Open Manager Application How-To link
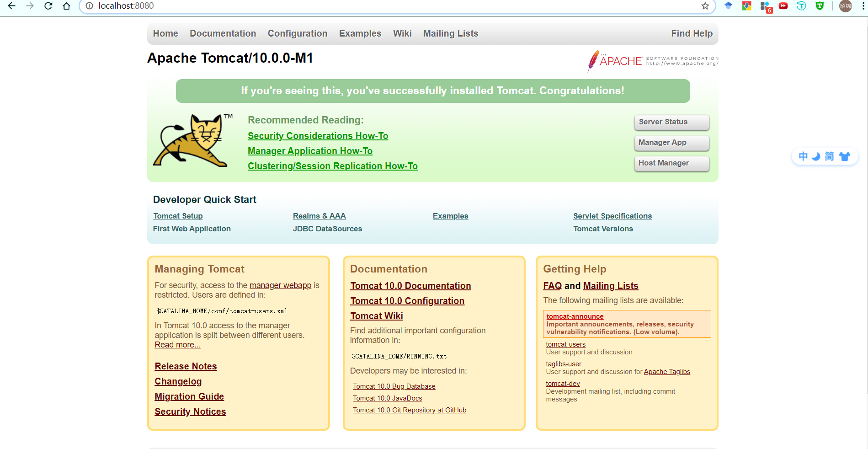The width and height of the screenshot is (868, 449). pyautogui.click(x=310, y=151)
